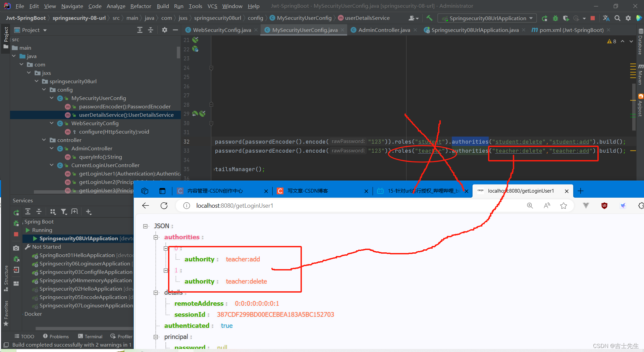Stop the running application in the top toolbar
The height and width of the screenshot is (352, 644).
point(593,18)
